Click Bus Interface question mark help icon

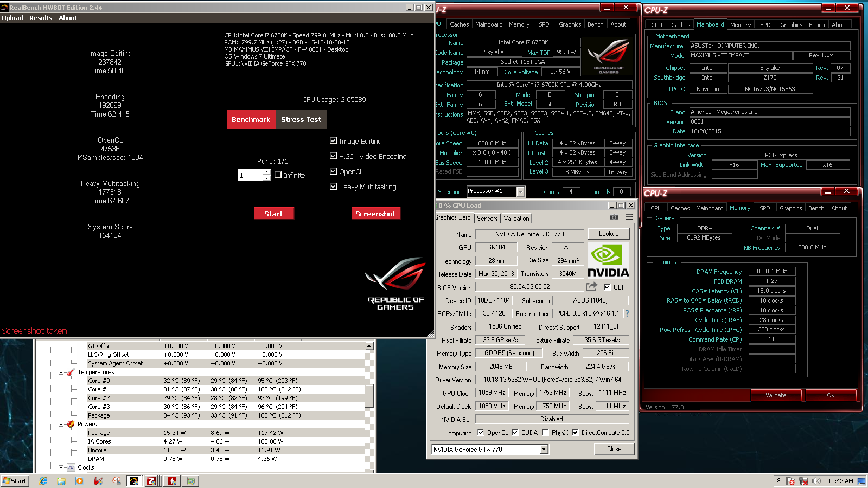[x=627, y=313]
